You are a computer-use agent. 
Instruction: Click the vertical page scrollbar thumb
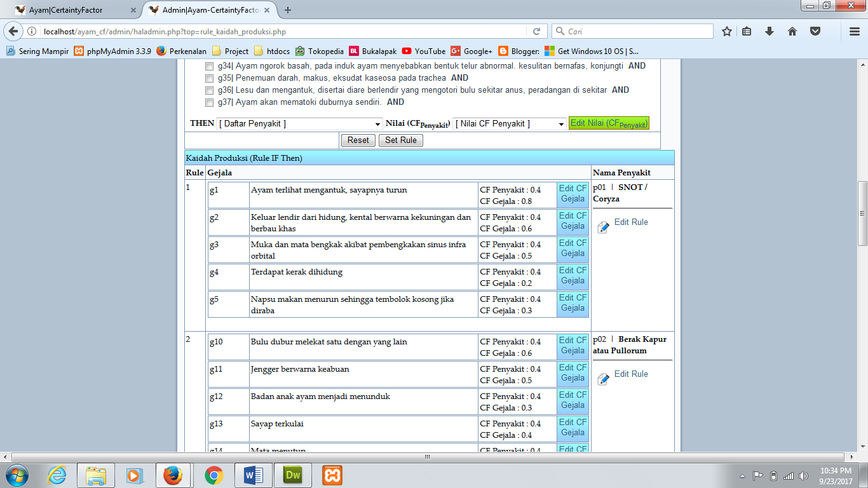(x=862, y=213)
